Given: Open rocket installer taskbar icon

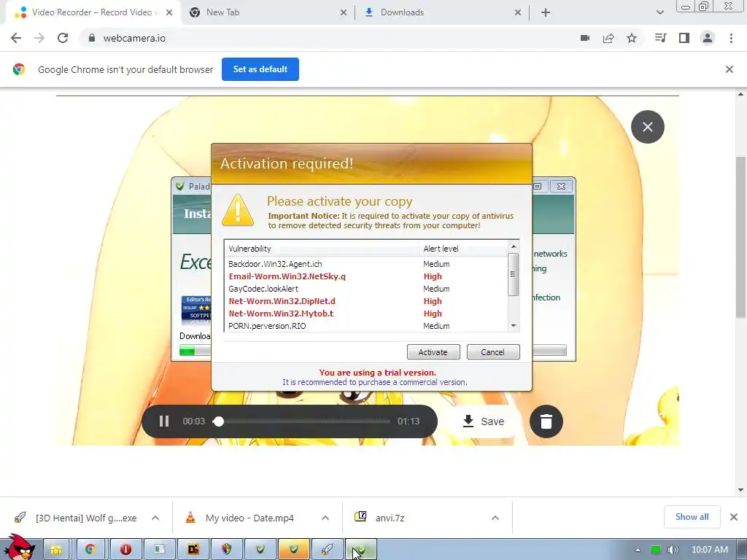Looking at the screenshot, I should (326, 550).
